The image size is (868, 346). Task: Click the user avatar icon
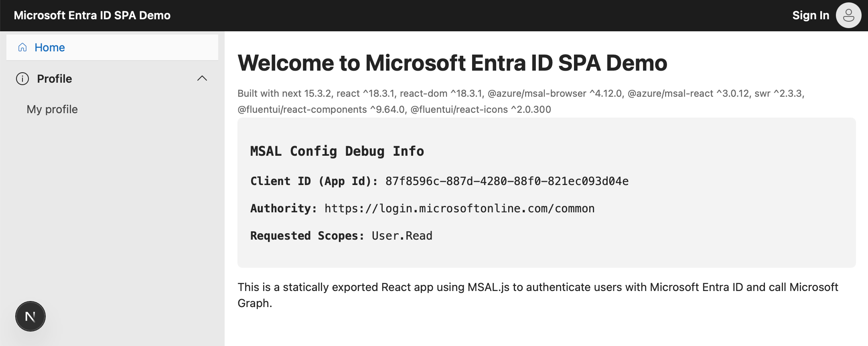[x=848, y=15]
